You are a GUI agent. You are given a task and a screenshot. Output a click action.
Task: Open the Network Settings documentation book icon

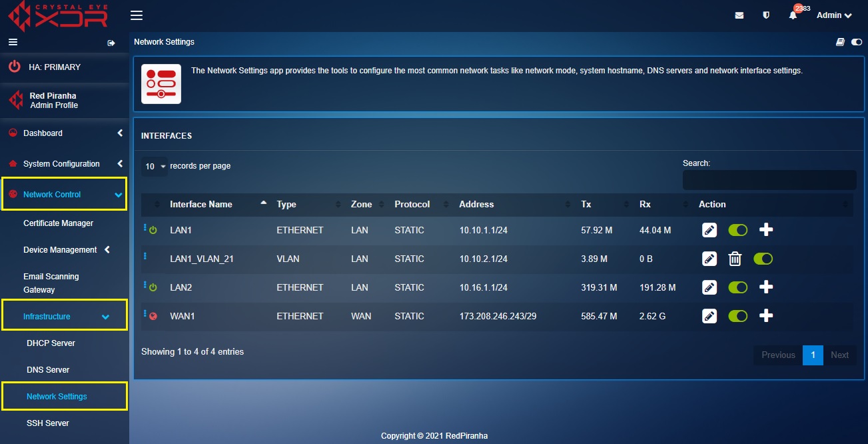tap(841, 42)
